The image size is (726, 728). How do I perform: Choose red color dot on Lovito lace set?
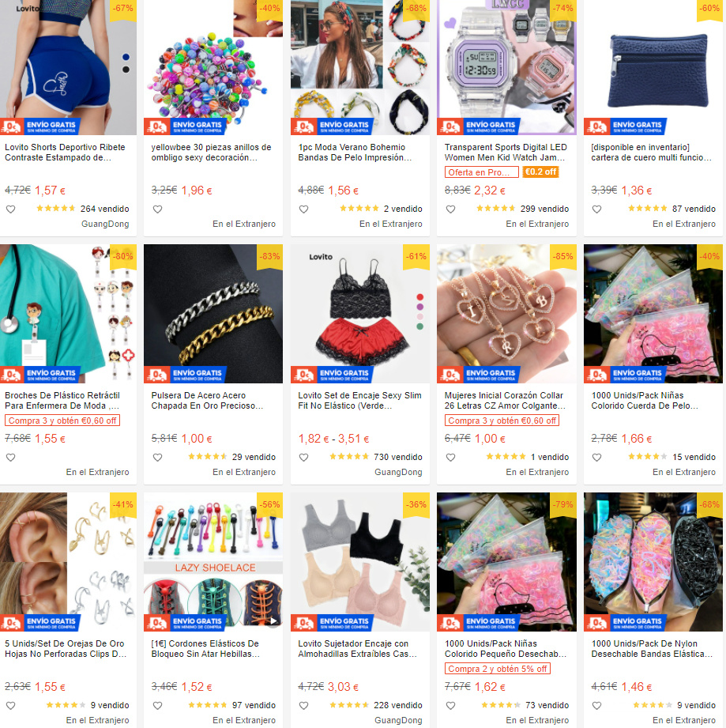click(x=420, y=297)
